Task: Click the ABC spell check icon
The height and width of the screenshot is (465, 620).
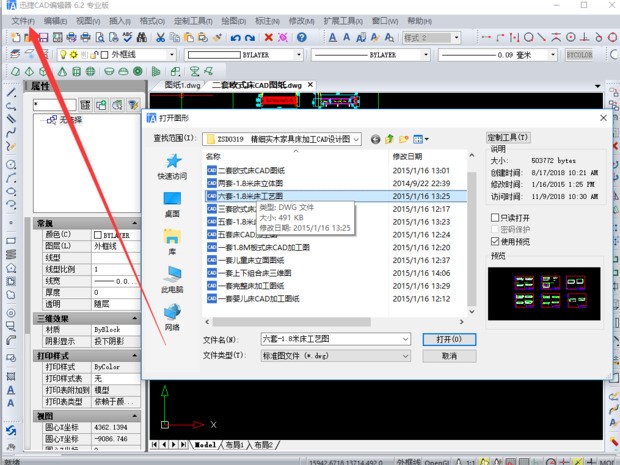Action: (127, 38)
